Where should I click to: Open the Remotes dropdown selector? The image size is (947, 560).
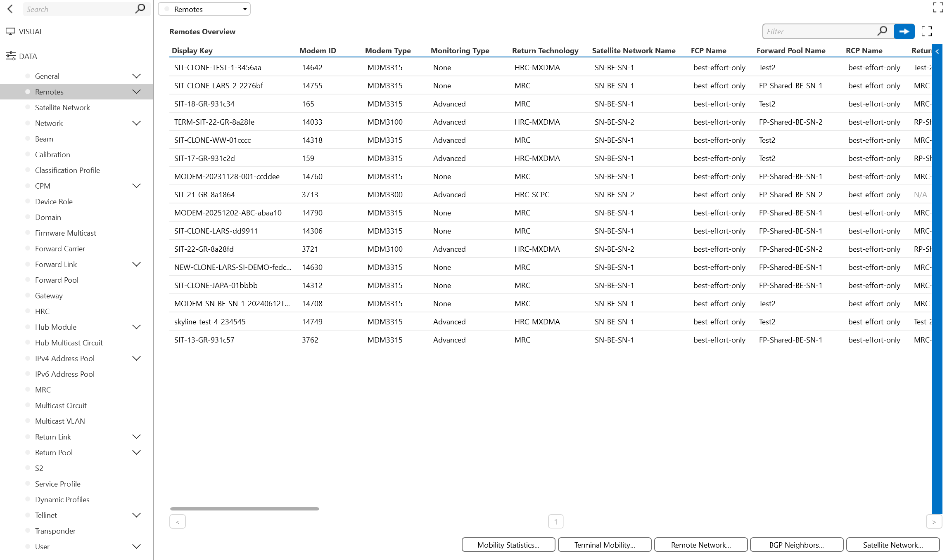tap(204, 9)
